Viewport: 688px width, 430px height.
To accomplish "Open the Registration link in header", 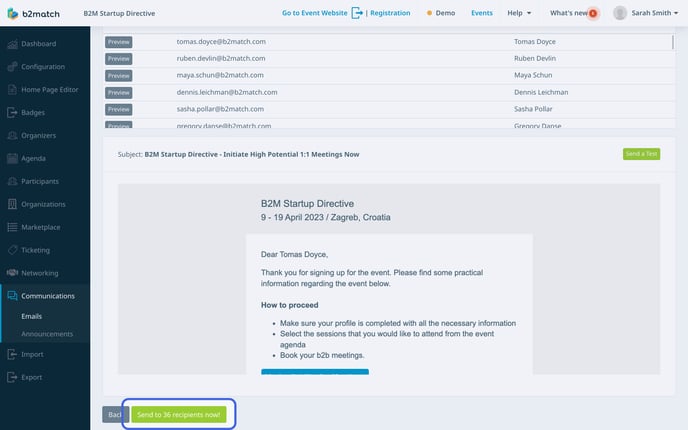I will click(390, 13).
